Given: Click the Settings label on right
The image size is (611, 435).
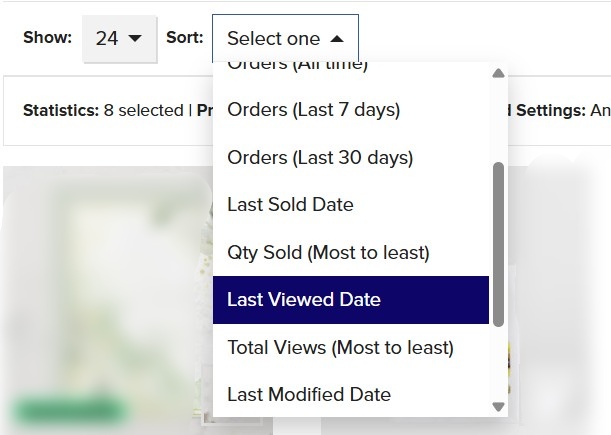Looking at the screenshot, I should click(551, 111).
